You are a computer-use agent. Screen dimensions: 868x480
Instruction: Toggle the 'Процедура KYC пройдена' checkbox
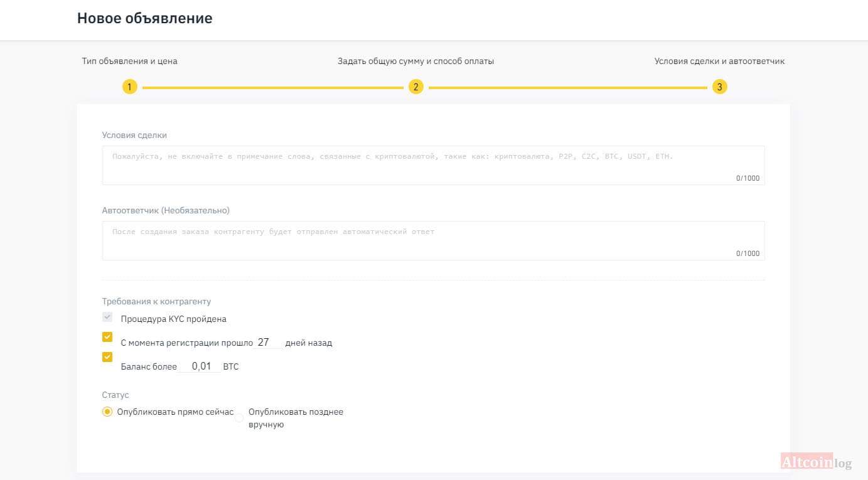(107, 317)
